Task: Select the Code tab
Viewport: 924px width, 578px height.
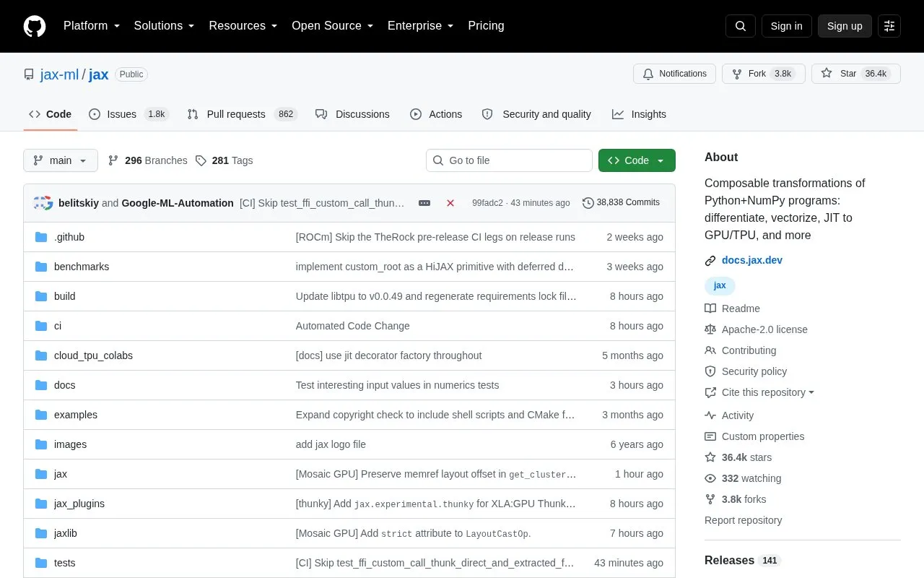Action: tap(50, 114)
